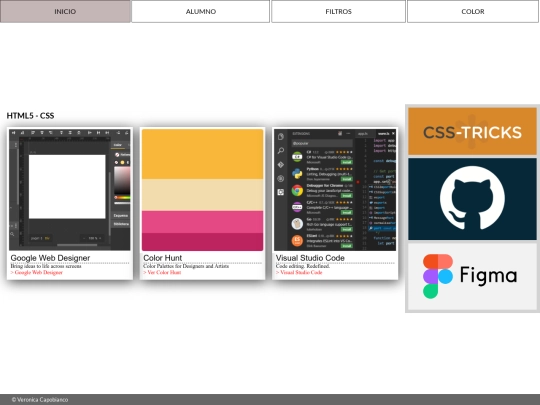Follow the '> Ver Color Hunt' link
The height and width of the screenshot is (405, 540).
[x=162, y=272]
